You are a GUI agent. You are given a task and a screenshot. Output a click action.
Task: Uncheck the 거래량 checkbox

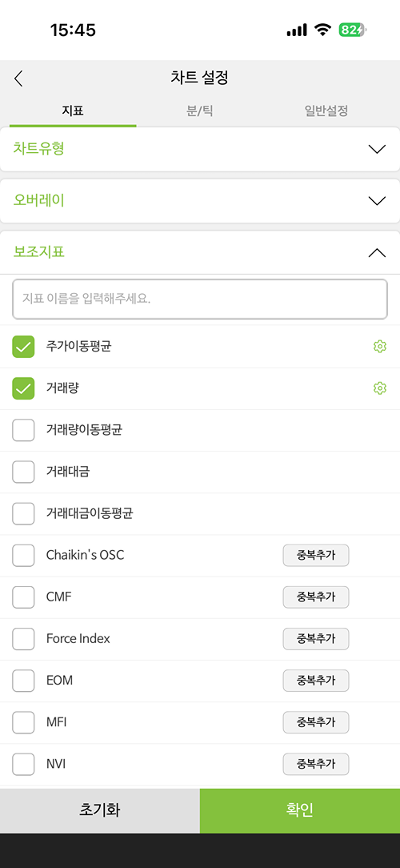tap(23, 388)
